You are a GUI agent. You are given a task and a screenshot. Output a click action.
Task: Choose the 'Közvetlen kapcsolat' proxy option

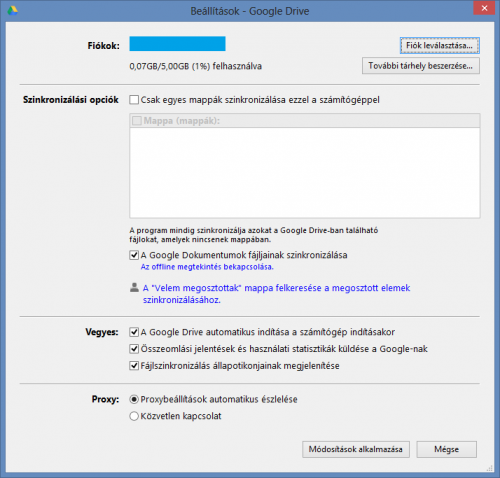(134, 416)
